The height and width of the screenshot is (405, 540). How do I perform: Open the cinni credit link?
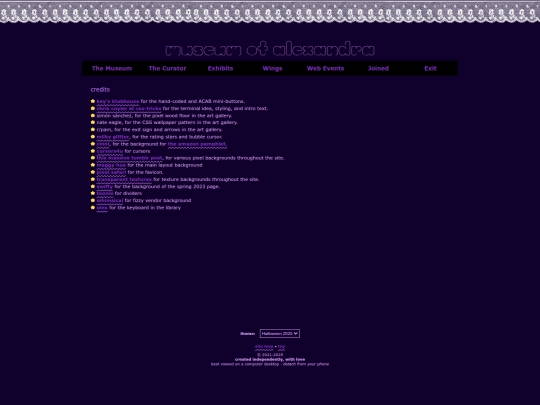click(x=103, y=144)
